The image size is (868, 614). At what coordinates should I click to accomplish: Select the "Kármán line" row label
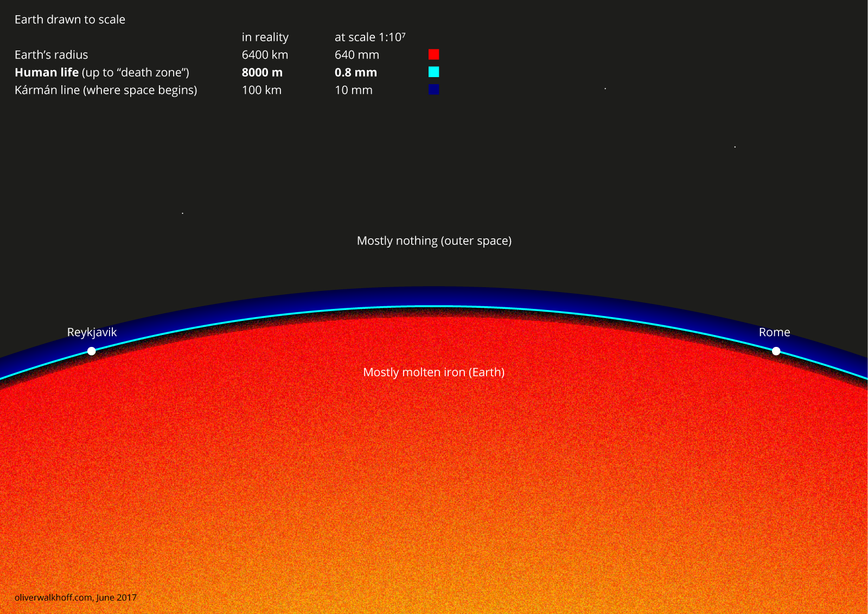[106, 90]
